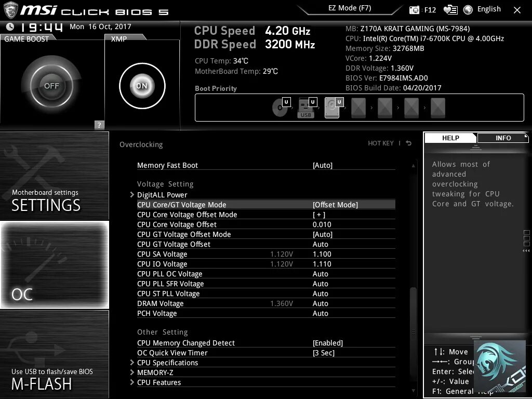Switch to the INFO tab
The image size is (532, 399).
[x=503, y=138]
